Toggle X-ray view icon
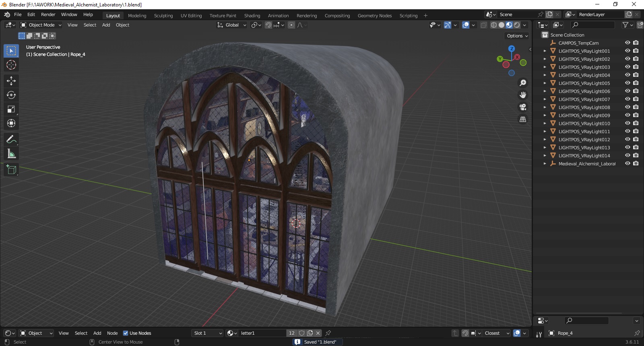Screen dimensions: 644x346 point(483,25)
